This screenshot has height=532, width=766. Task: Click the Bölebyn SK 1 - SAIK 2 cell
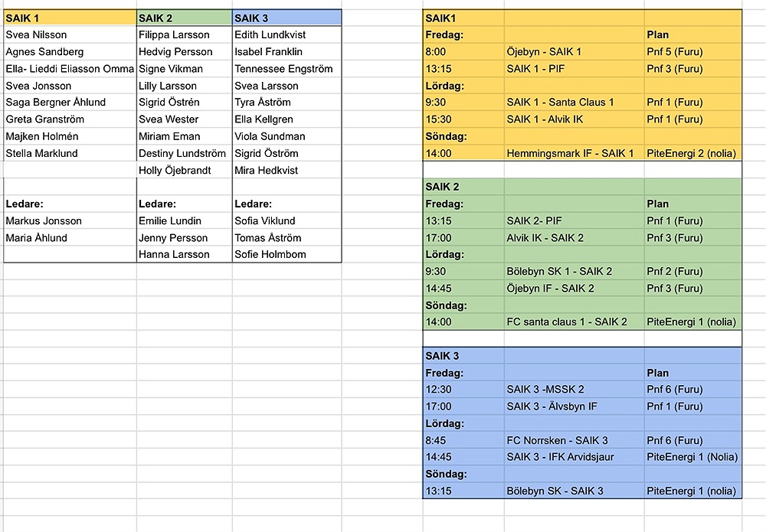(x=574, y=272)
